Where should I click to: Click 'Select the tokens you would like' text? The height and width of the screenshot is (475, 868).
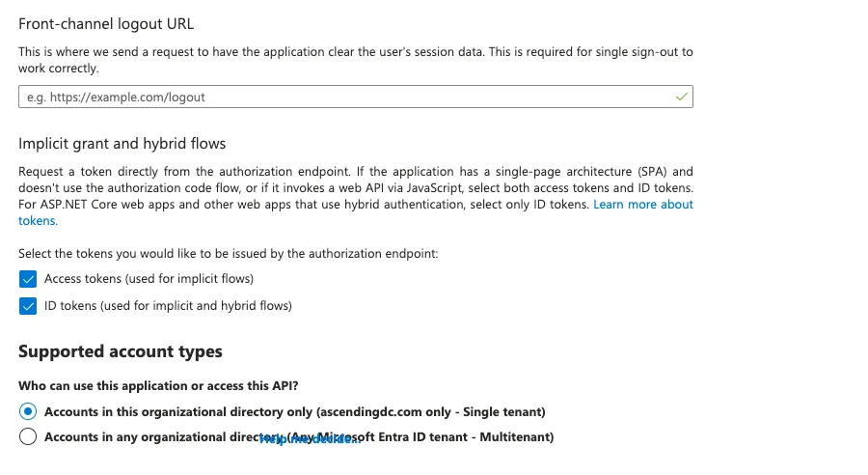[228, 254]
